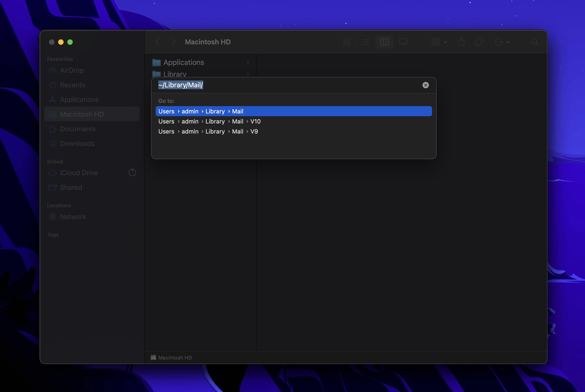Select the list view icon

365,42
